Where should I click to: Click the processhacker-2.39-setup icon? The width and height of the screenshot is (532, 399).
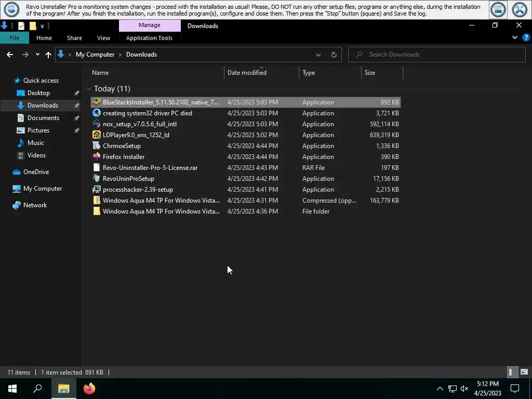coord(97,189)
